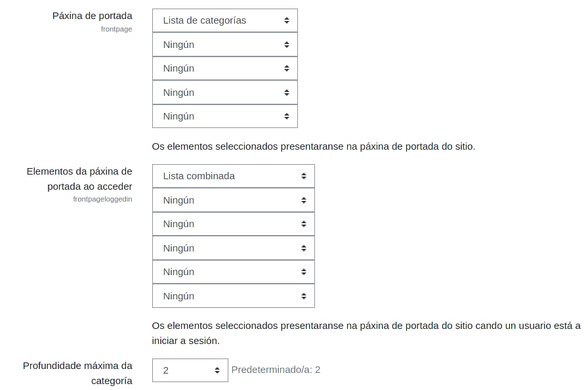This screenshot has height=390, width=588.
Task: Open second dropdown under Páxina de portada
Action: [x=224, y=45]
